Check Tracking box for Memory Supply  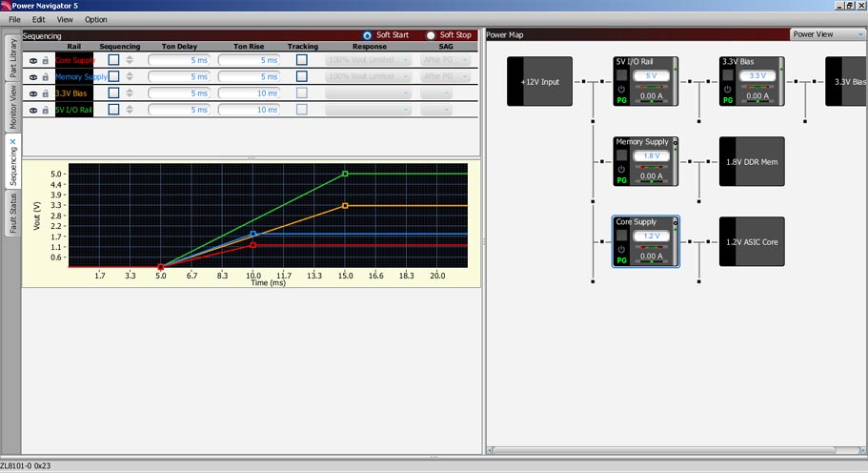point(302,76)
